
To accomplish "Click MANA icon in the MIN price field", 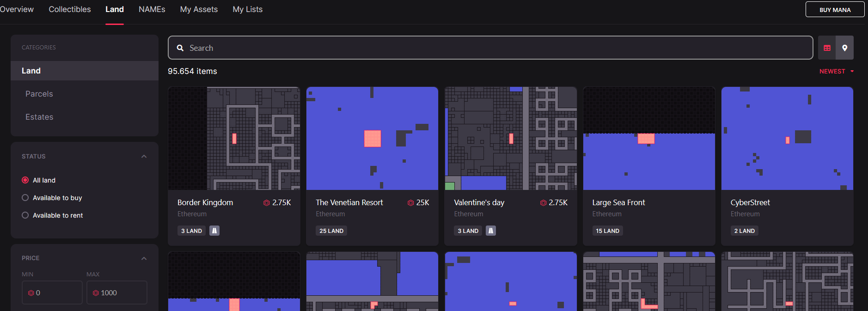I will coord(31,293).
